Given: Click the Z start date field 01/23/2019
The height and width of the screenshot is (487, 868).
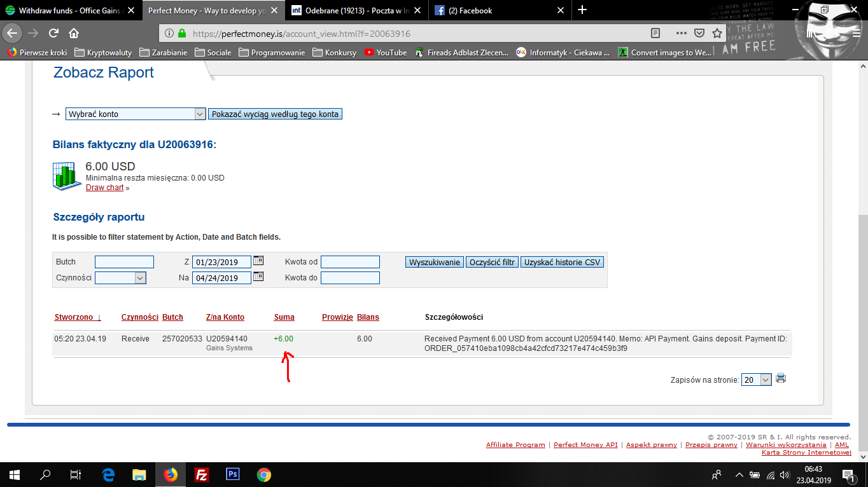Looking at the screenshot, I should point(221,262).
